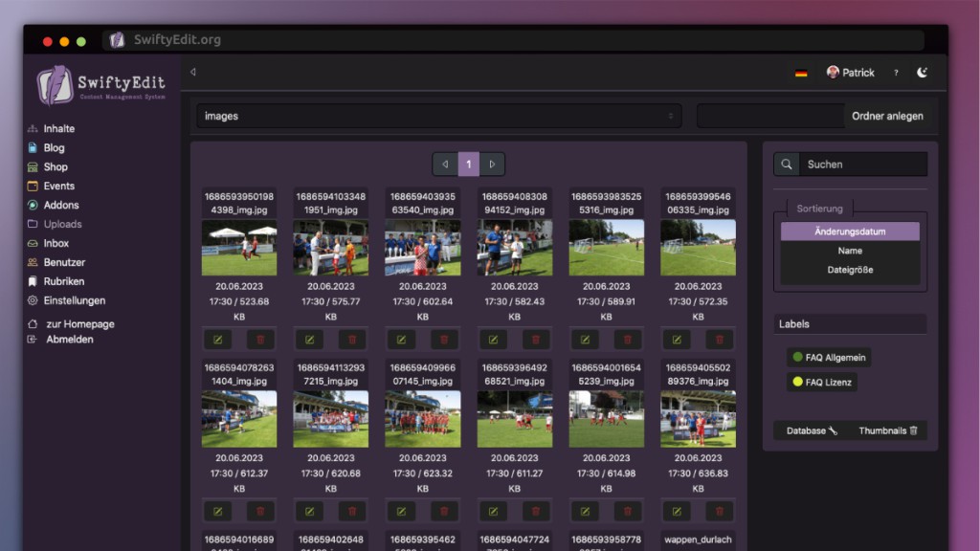The height and width of the screenshot is (551, 980).
Task: Open the images folder dropdown
Action: click(x=438, y=116)
